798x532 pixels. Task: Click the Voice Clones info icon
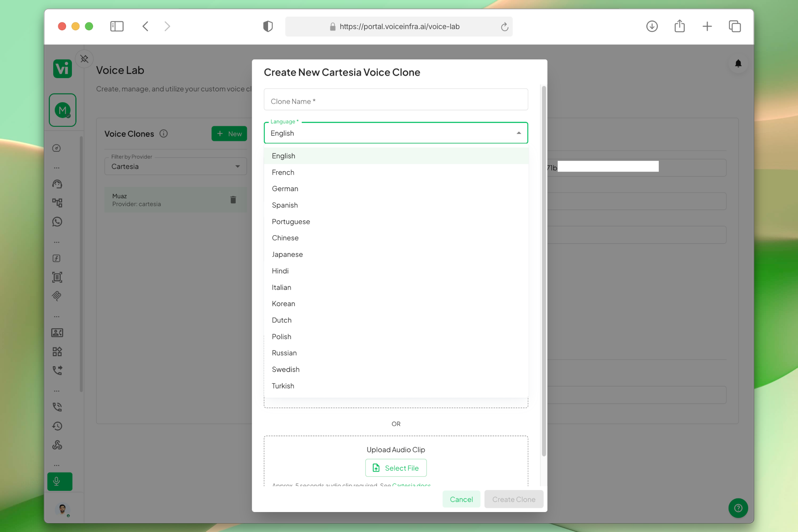(x=164, y=133)
